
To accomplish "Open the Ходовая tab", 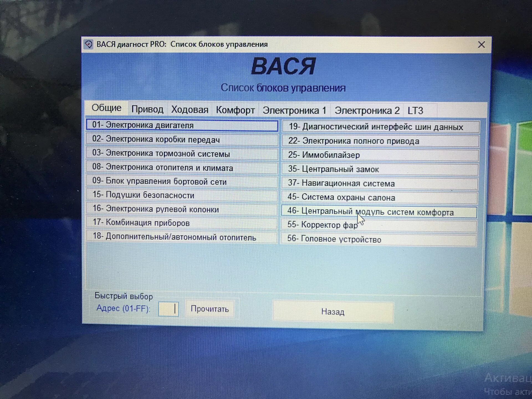I will pyautogui.click(x=190, y=110).
